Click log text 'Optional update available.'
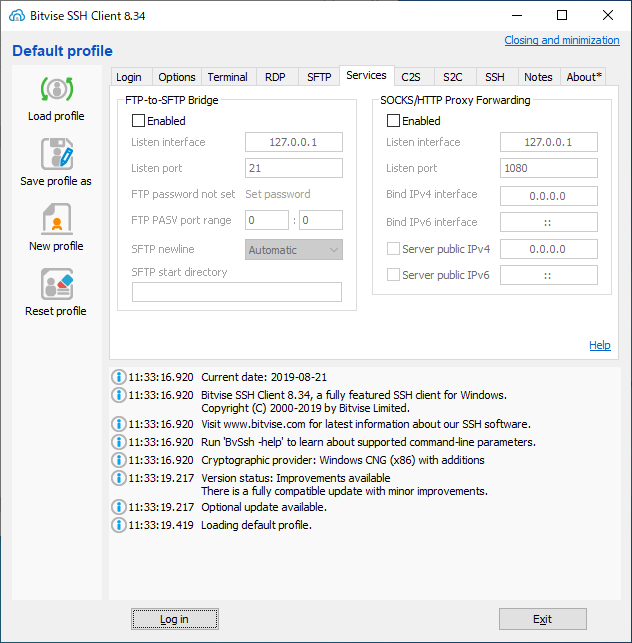632x643 pixels. (264, 507)
